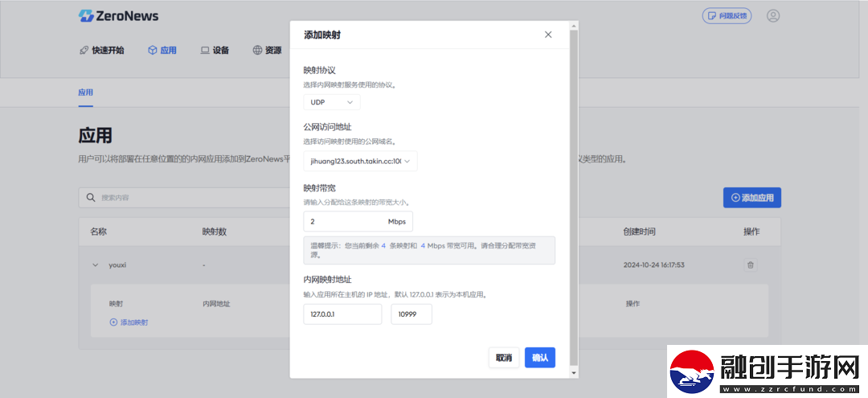Close the 添加映射 dialog with X
The image size is (868, 398).
pos(548,35)
